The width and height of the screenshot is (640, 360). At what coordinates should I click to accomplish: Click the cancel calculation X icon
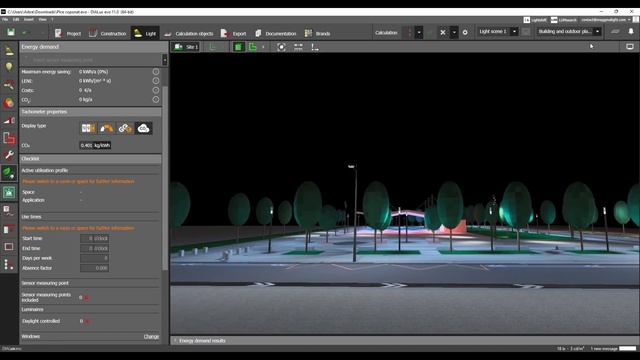(443, 32)
